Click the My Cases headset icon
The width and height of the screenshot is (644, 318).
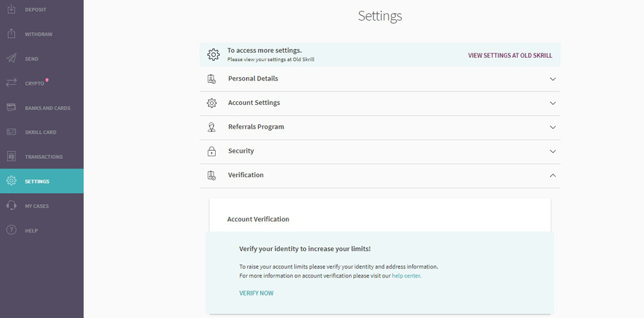[x=11, y=206]
